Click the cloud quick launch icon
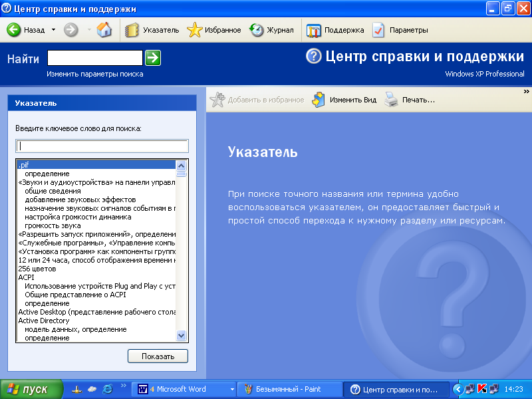Image resolution: width=532 pixels, height=399 pixels. coord(92,389)
